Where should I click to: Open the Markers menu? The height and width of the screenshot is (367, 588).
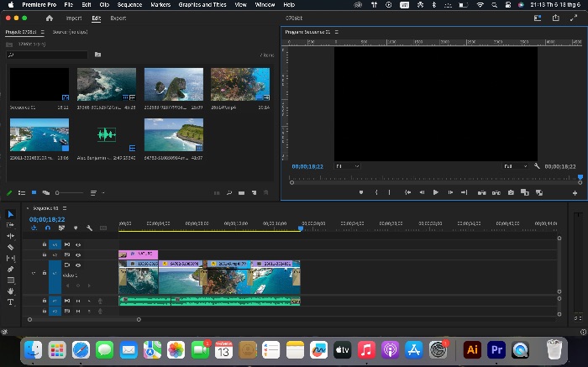tap(160, 5)
